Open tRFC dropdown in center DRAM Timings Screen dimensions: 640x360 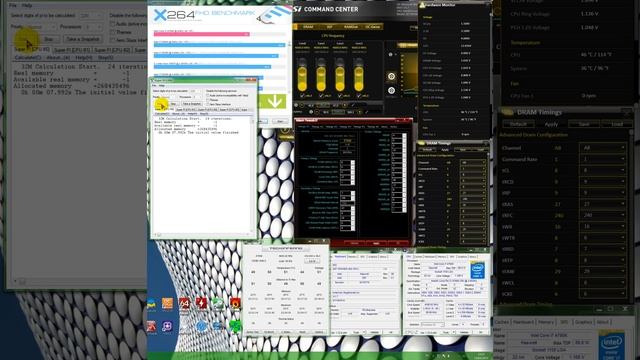click(x=473, y=199)
